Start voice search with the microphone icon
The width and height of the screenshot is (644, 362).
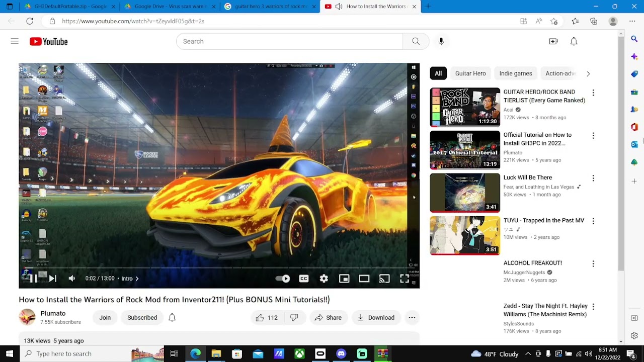[x=441, y=41]
